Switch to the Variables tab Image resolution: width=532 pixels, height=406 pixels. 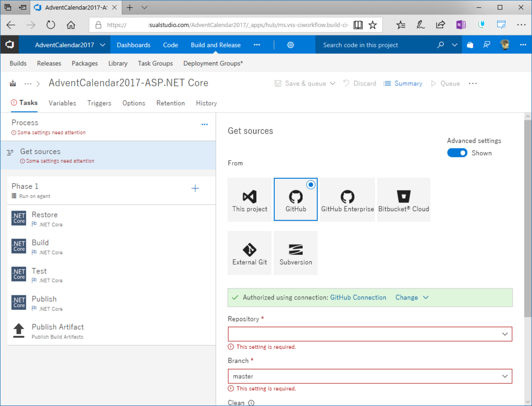pyautogui.click(x=62, y=103)
